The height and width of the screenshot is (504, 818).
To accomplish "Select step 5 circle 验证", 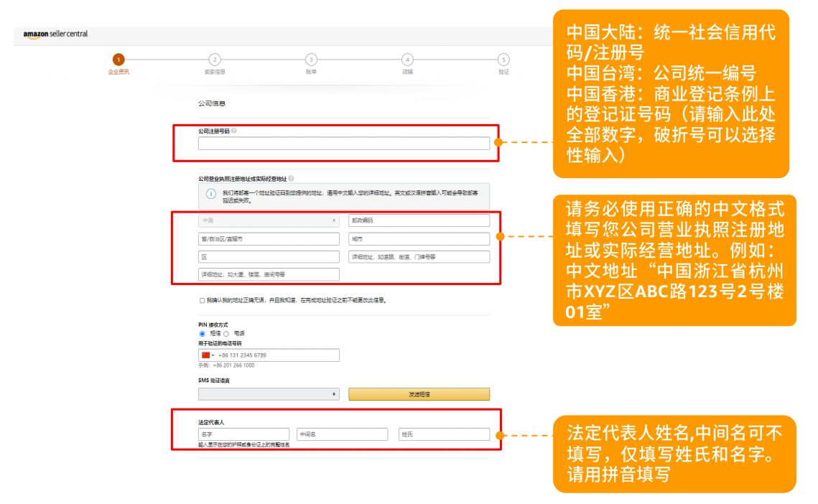I will [x=503, y=60].
